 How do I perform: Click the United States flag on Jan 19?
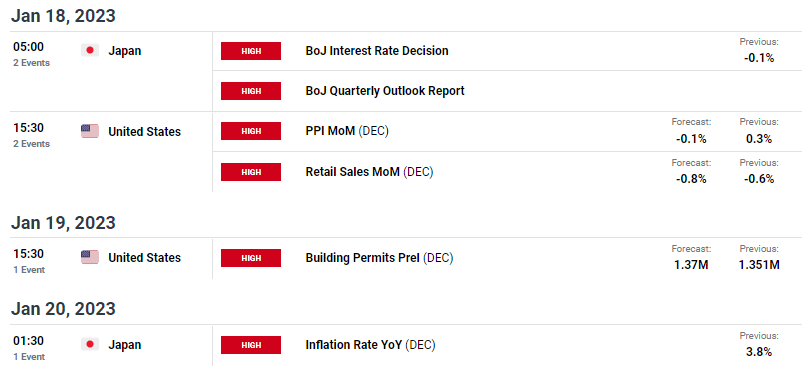pyautogui.click(x=90, y=257)
